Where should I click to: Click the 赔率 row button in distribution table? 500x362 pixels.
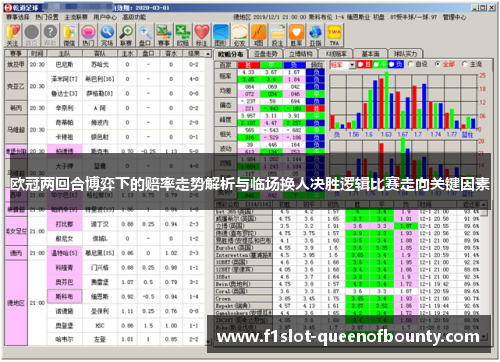tap(225, 76)
